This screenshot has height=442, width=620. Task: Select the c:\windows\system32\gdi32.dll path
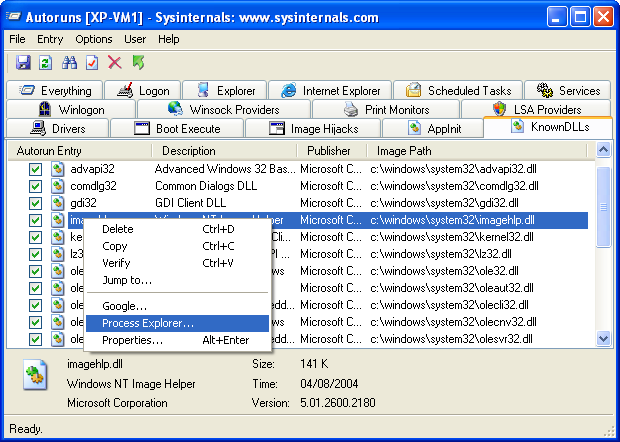[x=444, y=203]
